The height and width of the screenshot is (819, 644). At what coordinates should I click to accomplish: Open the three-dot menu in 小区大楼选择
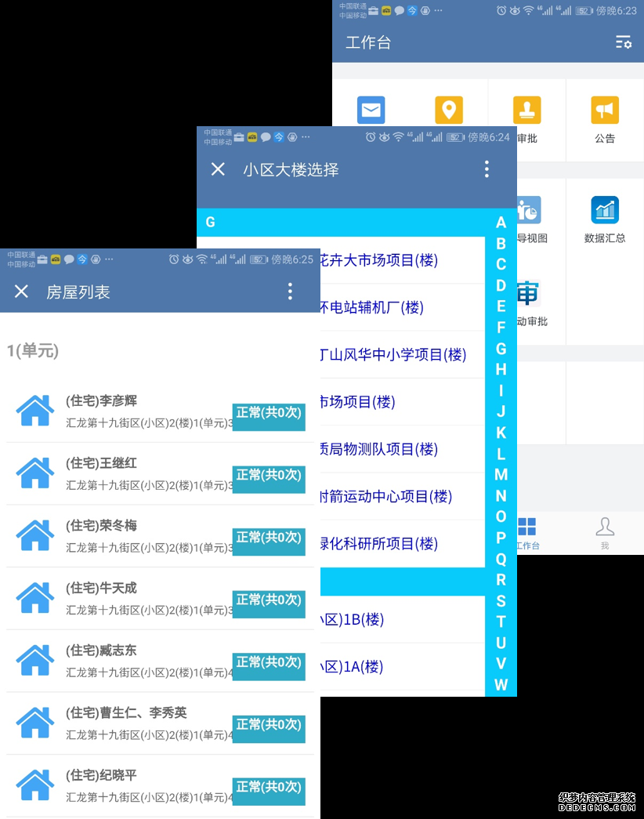point(487,169)
